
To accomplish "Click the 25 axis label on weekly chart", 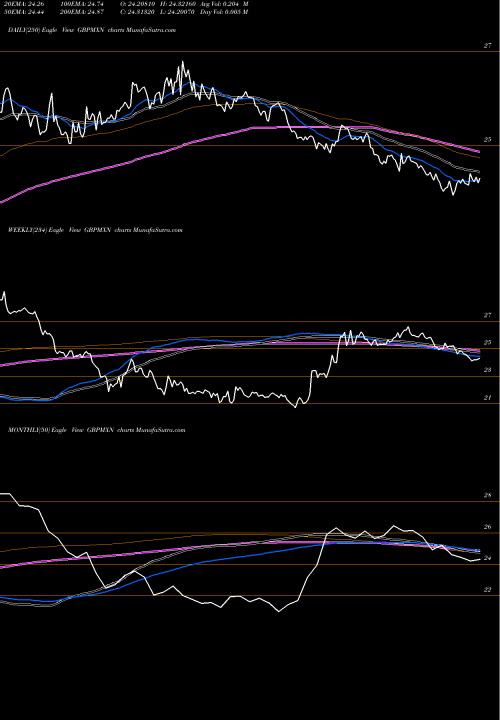I will click(487, 343).
